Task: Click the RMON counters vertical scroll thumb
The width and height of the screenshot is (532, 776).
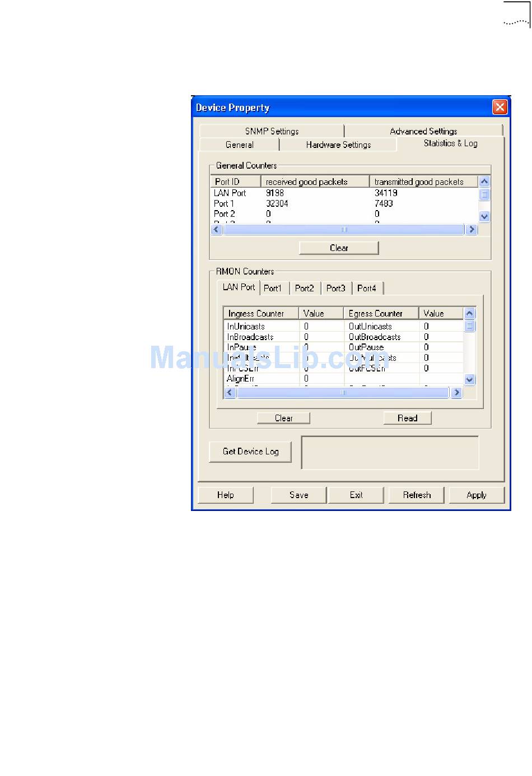Action: [470, 326]
